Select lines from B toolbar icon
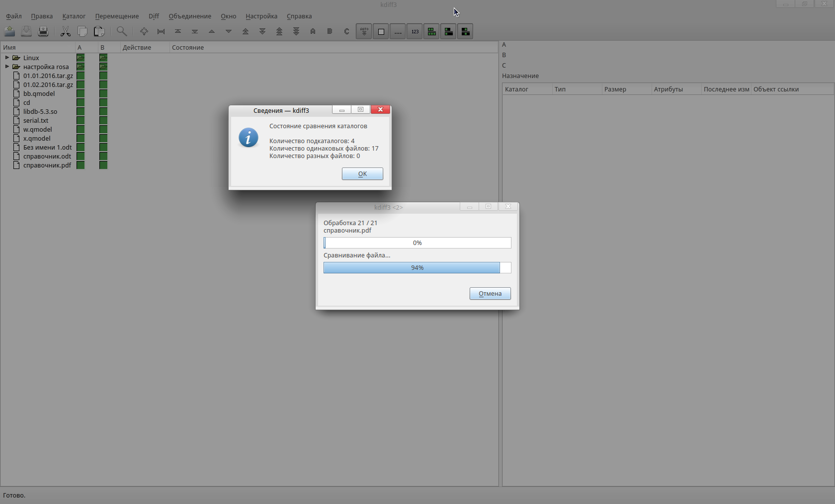 coord(330,31)
